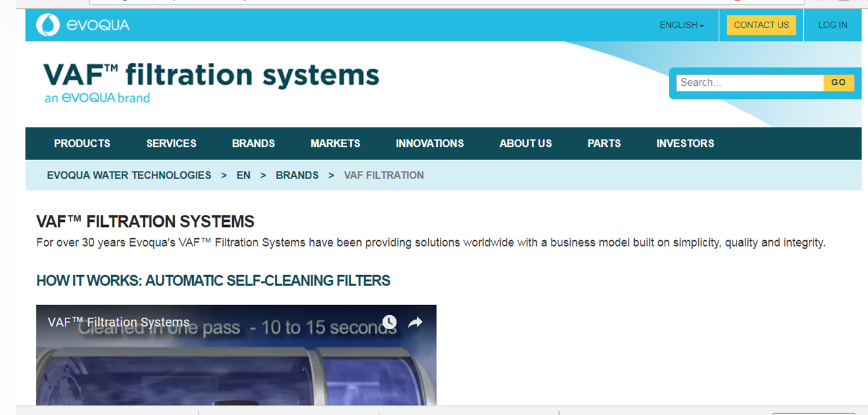Open the PARTS menu

tap(604, 144)
